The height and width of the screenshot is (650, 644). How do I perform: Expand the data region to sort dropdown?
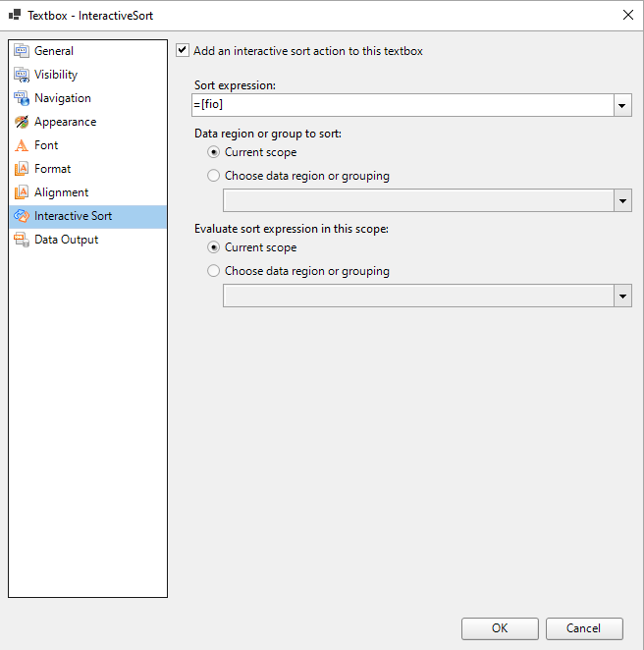(x=622, y=200)
